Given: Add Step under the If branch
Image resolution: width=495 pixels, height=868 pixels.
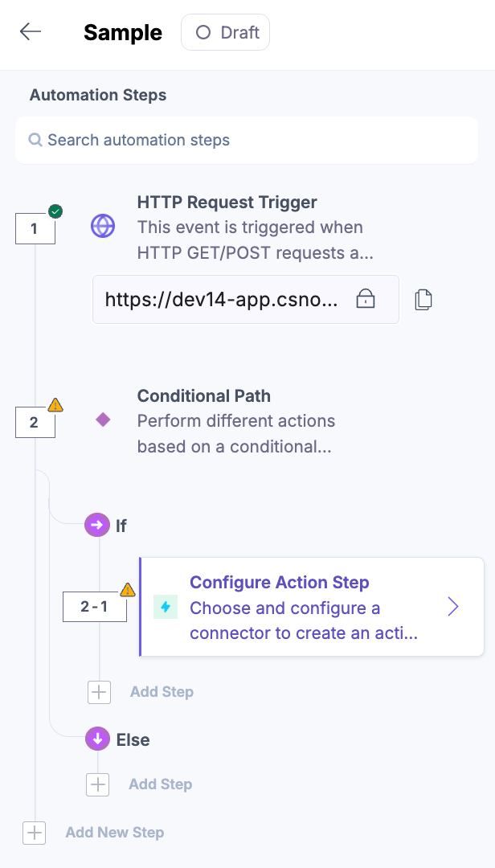Looking at the screenshot, I should pyautogui.click(x=99, y=691).
